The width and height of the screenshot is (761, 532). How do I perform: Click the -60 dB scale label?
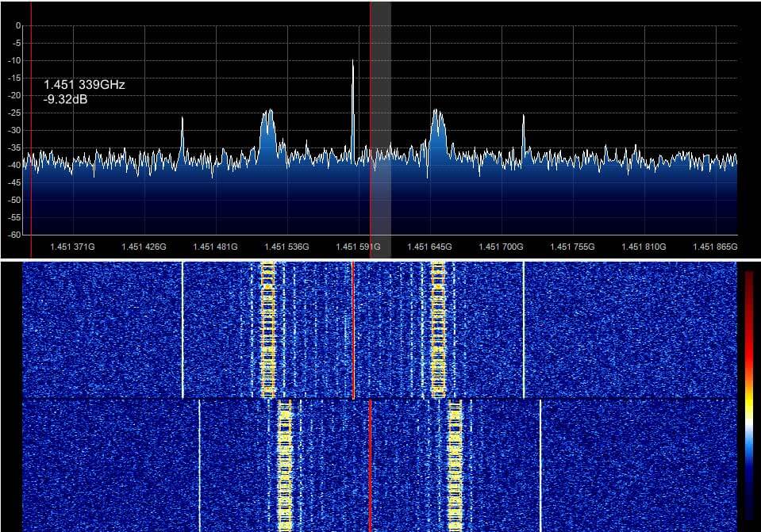click(16, 235)
